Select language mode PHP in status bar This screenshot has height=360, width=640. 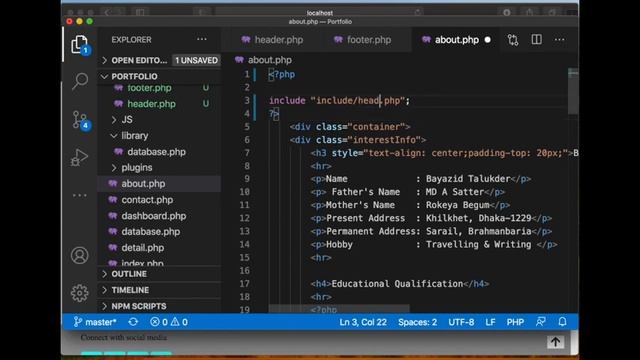coord(515,322)
